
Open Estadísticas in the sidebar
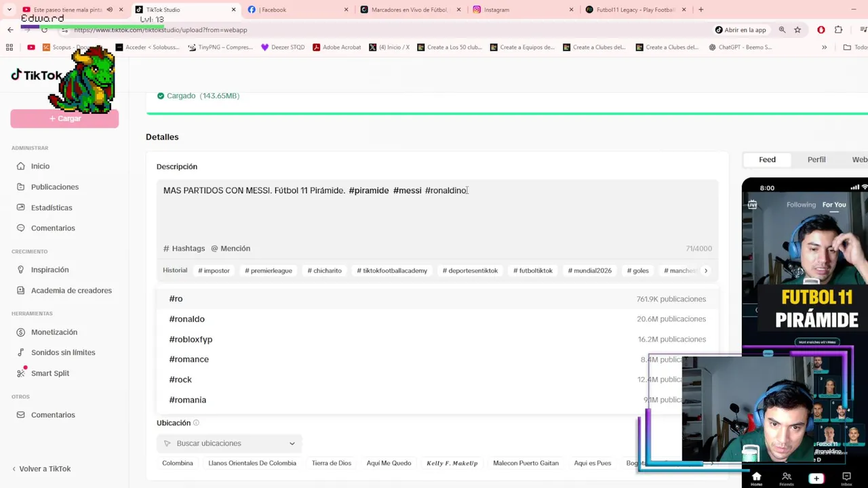[52, 207]
